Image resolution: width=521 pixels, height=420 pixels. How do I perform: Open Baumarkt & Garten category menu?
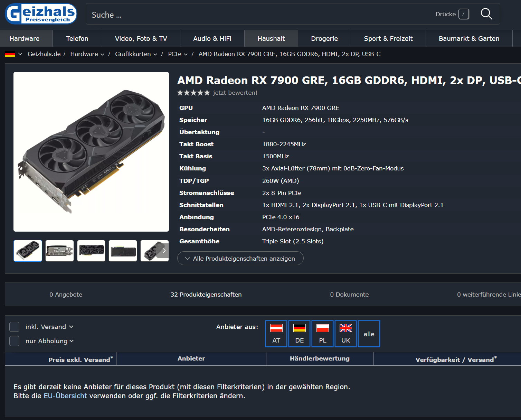coord(469,38)
